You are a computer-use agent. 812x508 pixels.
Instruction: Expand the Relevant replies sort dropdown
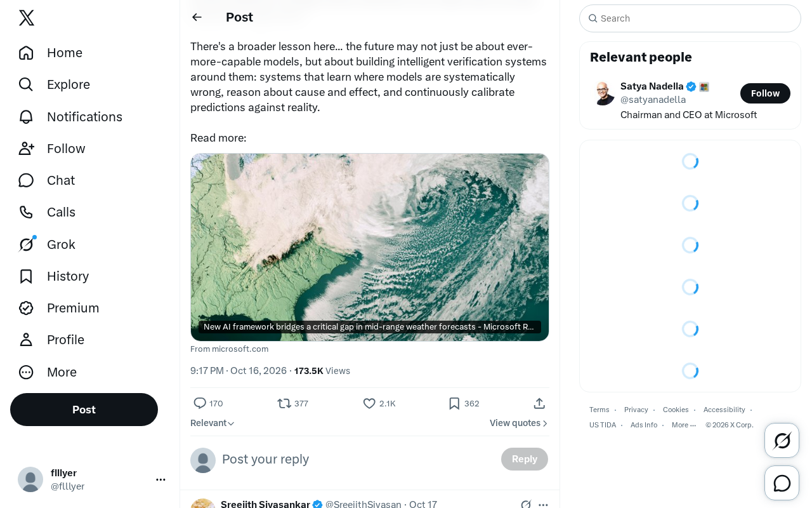point(213,423)
